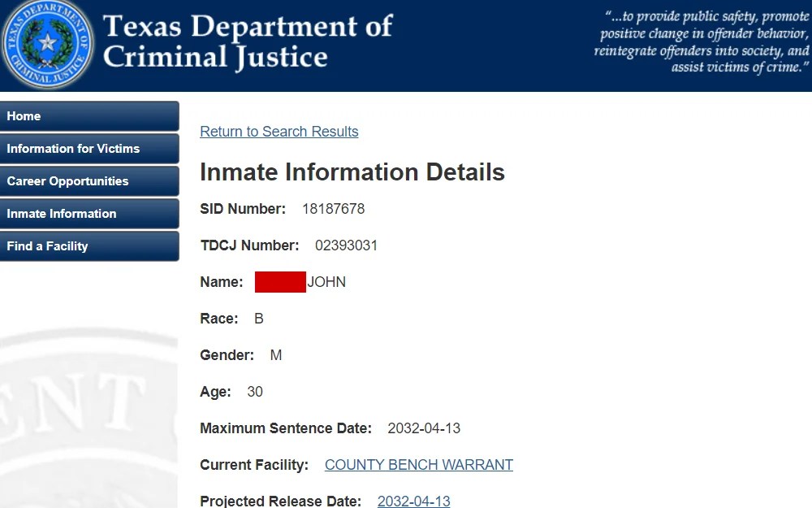The width and height of the screenshot is (812, 508).
Task: Click the Maximum Sentence Date value
Action: tap(424, 428)
